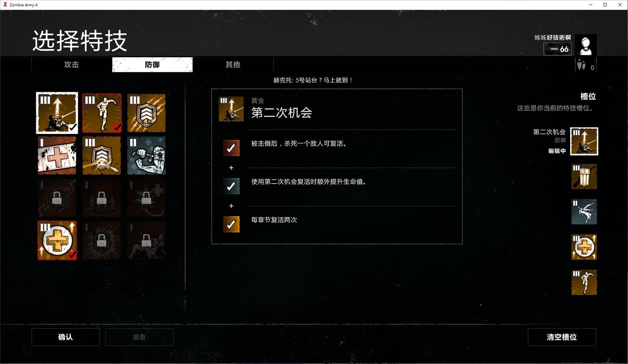Select the gold cross slot on right
This screenshot has width=628, height=364.
(x=584, y=247)
